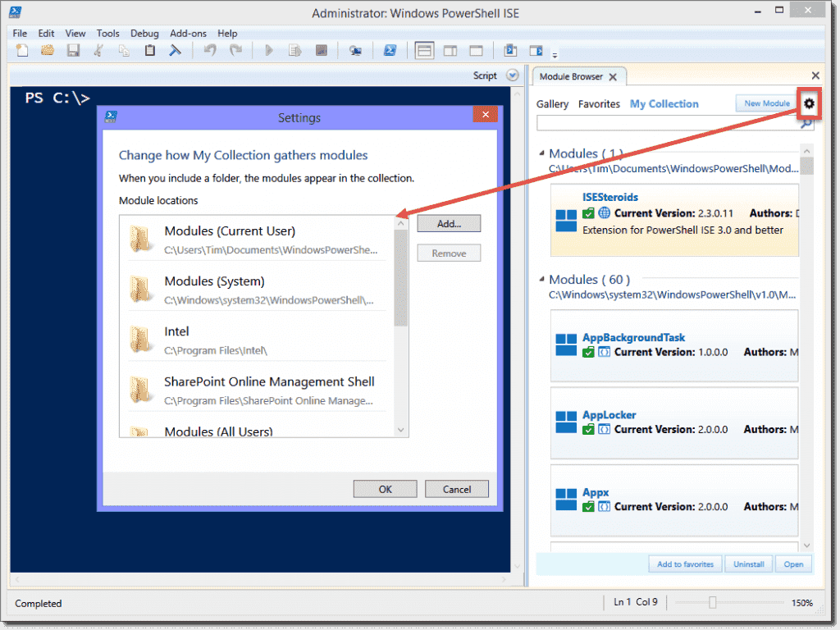Viewport: 840px width, 630px height.
Task: Select the Redo toolbar icon
Action: (x=236, y=50)
